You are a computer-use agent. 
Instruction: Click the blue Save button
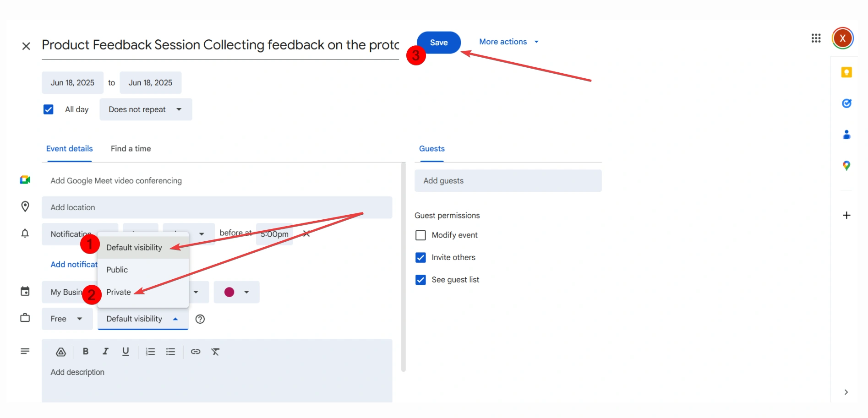438,43
